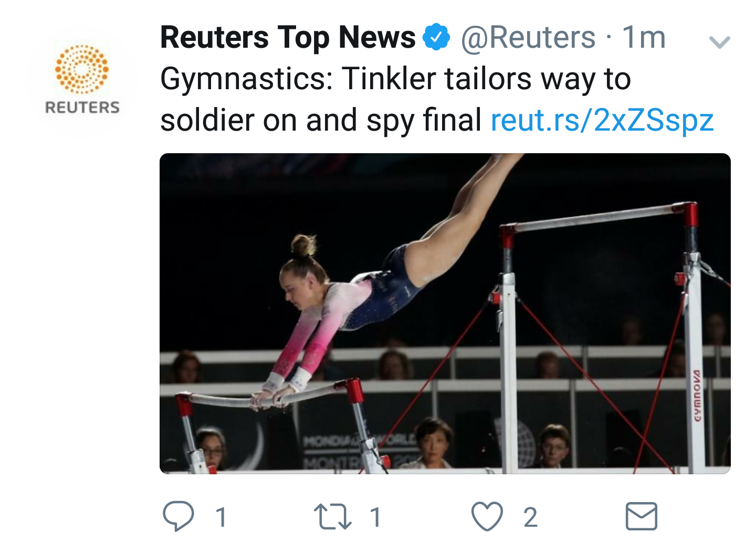Click the @Reuters handle
The height and width of the screenshot is (543, 756).
[x=528, y=38]
